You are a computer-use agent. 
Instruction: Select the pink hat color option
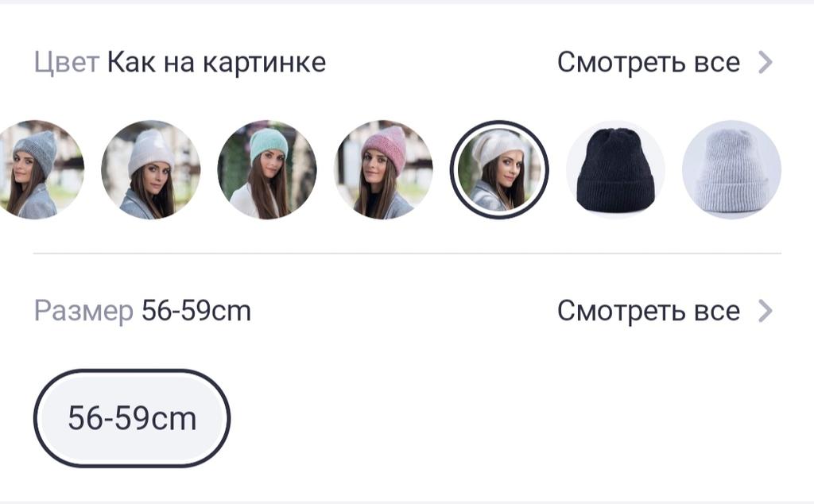pos(383,170)
